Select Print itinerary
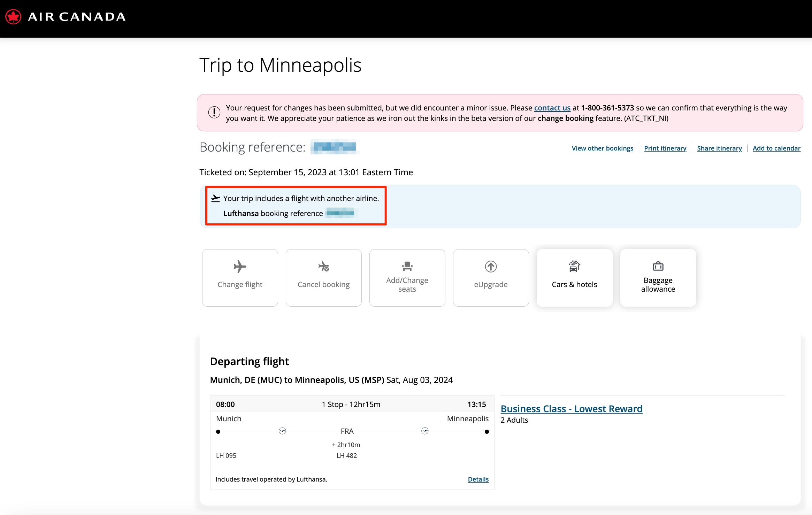Screen dimensions: 812x515 point(665,148)
